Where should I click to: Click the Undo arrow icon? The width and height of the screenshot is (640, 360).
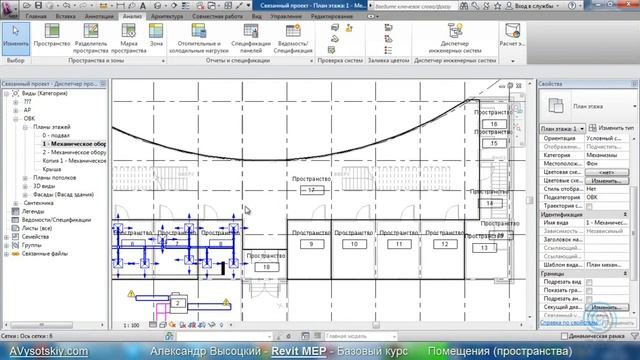67,6
